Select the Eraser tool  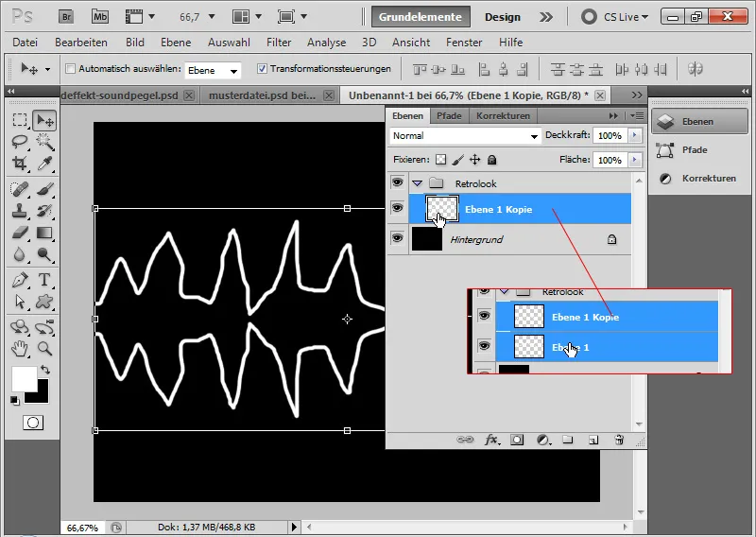click(20, 233)
